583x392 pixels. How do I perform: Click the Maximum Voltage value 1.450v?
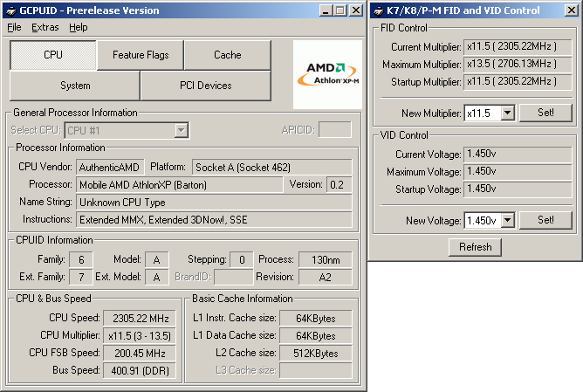pos(518,172)
